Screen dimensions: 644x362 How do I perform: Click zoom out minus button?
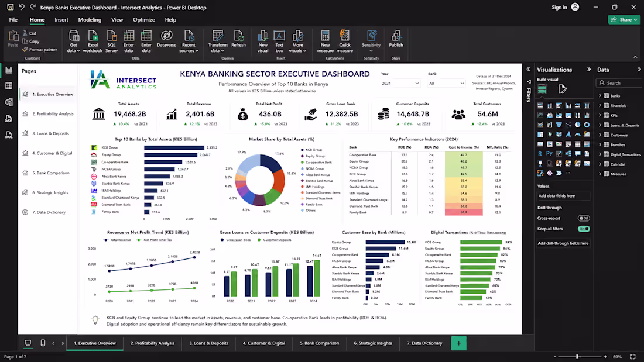coord(555,357)
